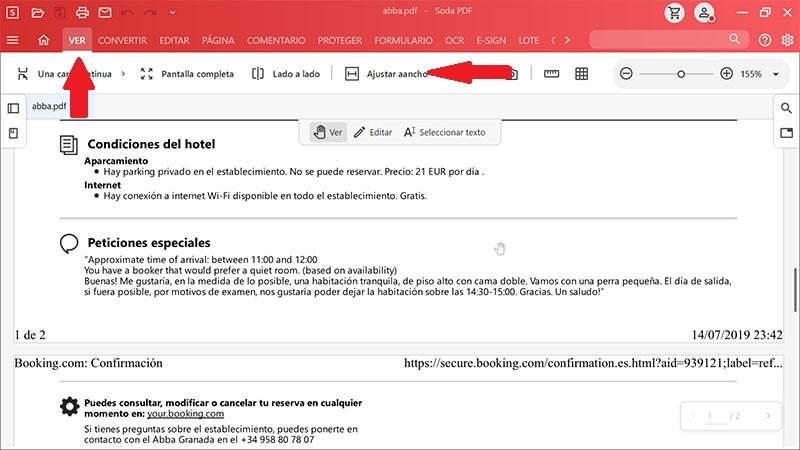Click the search magnifier in the ribbon

click(734, 39)
